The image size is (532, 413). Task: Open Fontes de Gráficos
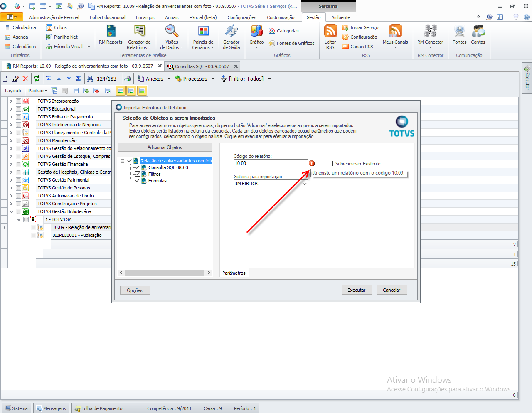[x=292, y=43]
